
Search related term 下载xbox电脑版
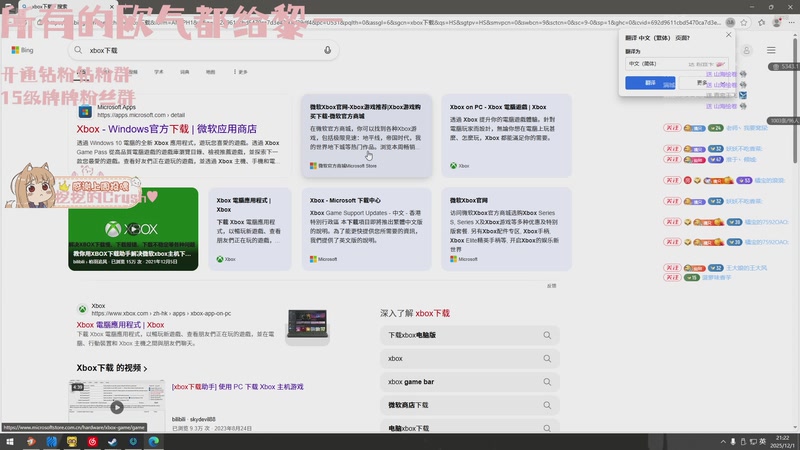469,335
